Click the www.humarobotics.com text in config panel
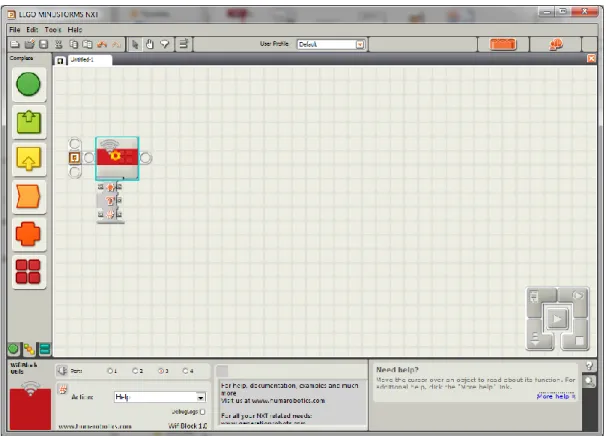606x436 pixels. (95, 426)
